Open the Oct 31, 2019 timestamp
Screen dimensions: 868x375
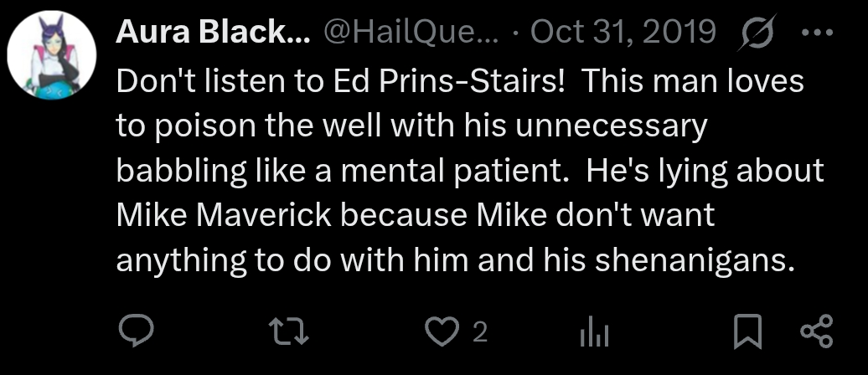coord(624,33)
